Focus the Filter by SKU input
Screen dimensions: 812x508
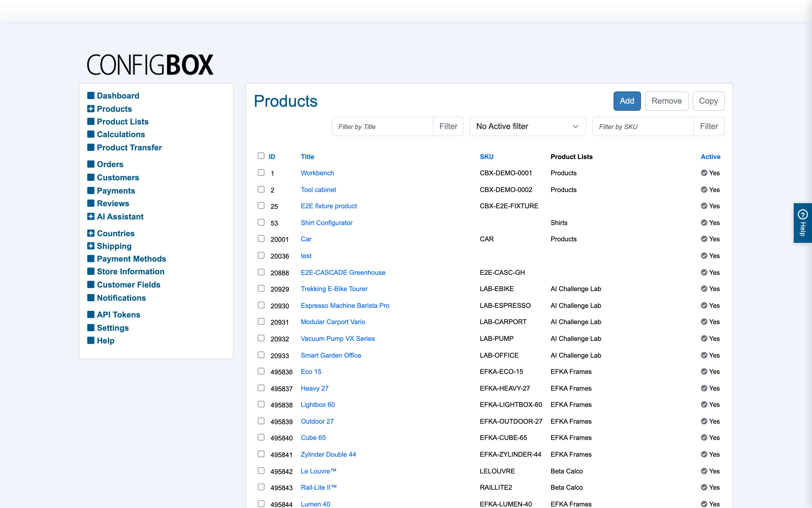pyautogui.click(x=643, y=126)
